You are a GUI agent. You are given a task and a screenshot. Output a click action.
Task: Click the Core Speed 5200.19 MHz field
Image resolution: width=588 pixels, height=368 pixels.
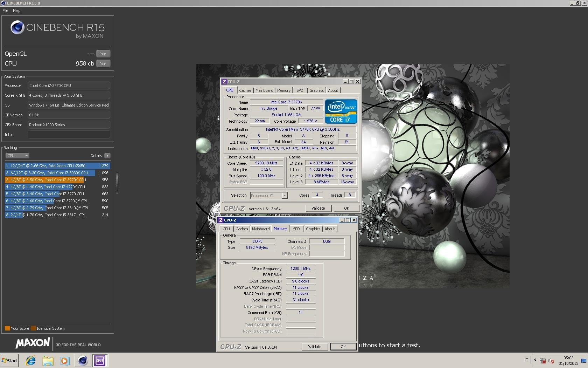[x=266, y=163]
